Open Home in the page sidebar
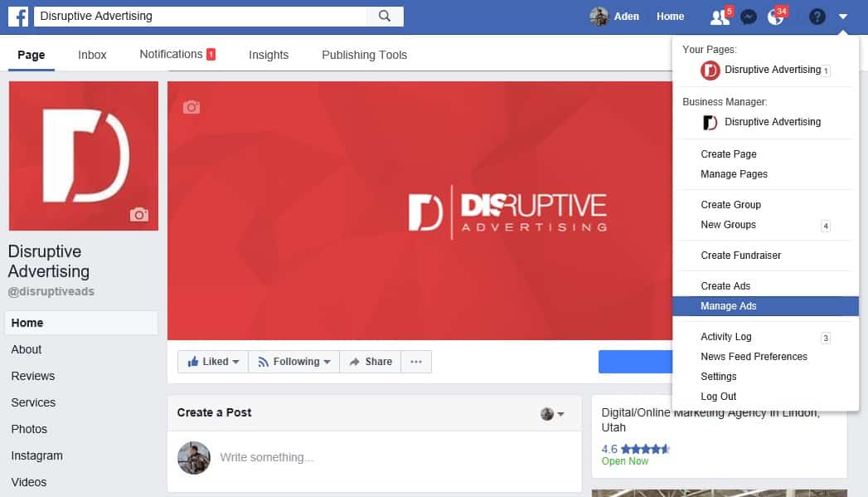The image size is (868, 497). 81,323
